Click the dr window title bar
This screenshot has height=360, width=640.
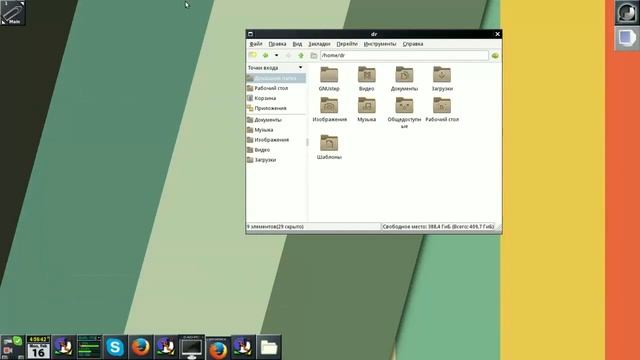tap(374, 34)
